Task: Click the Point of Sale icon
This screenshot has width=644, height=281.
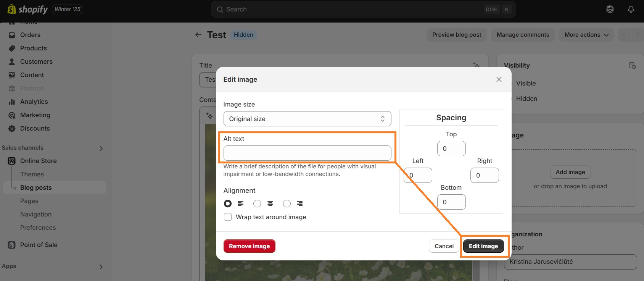Action: (x=12, y=245)
